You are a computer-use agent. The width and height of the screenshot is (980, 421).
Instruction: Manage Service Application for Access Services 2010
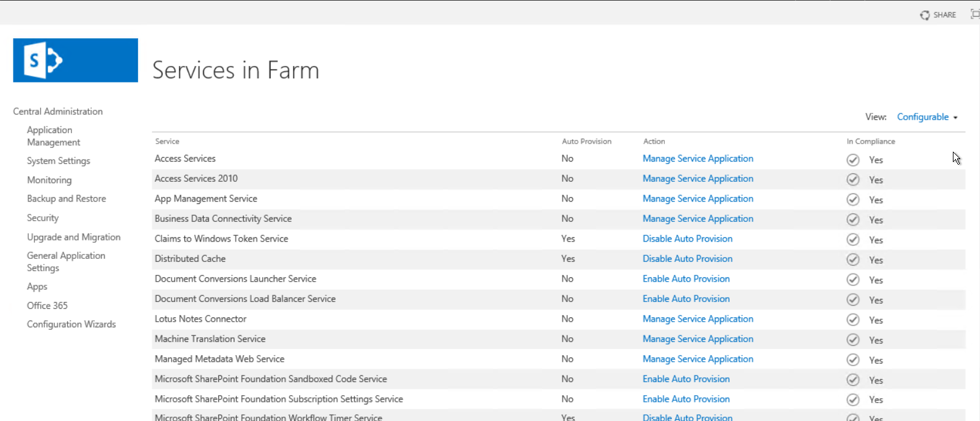[x=698, y=179]
